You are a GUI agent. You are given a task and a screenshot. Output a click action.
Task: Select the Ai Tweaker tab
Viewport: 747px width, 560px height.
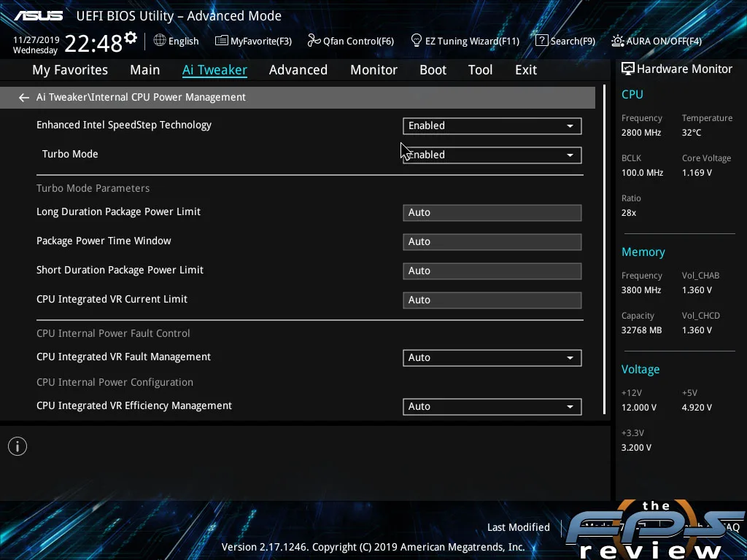[215, 70]
